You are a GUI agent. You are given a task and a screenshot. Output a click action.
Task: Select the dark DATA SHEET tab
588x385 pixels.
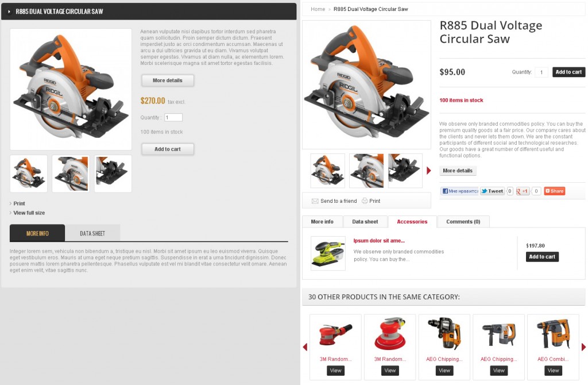point(92,233)
